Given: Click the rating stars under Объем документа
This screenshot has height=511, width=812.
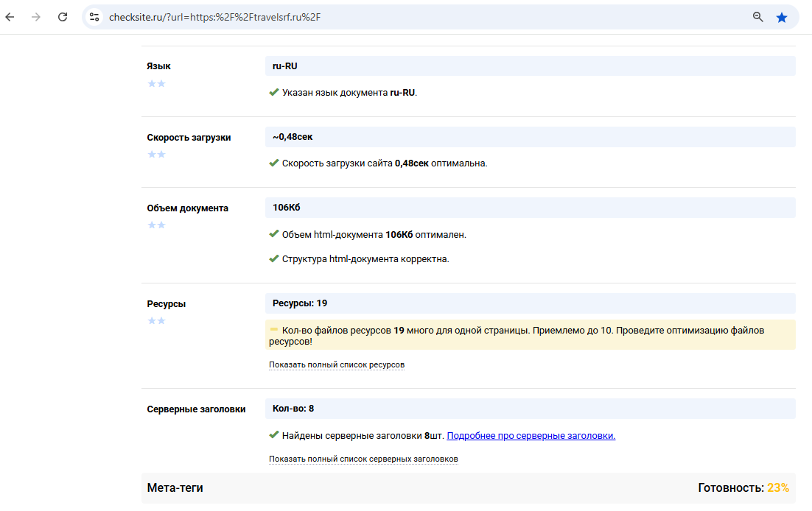Looking at the screenshot, I should click(156, 225).
